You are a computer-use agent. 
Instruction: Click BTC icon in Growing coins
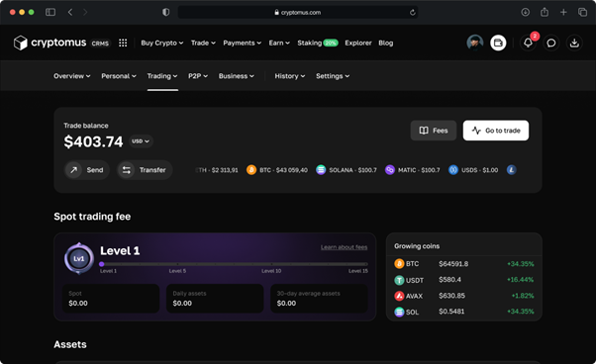(x=399, y=263)
